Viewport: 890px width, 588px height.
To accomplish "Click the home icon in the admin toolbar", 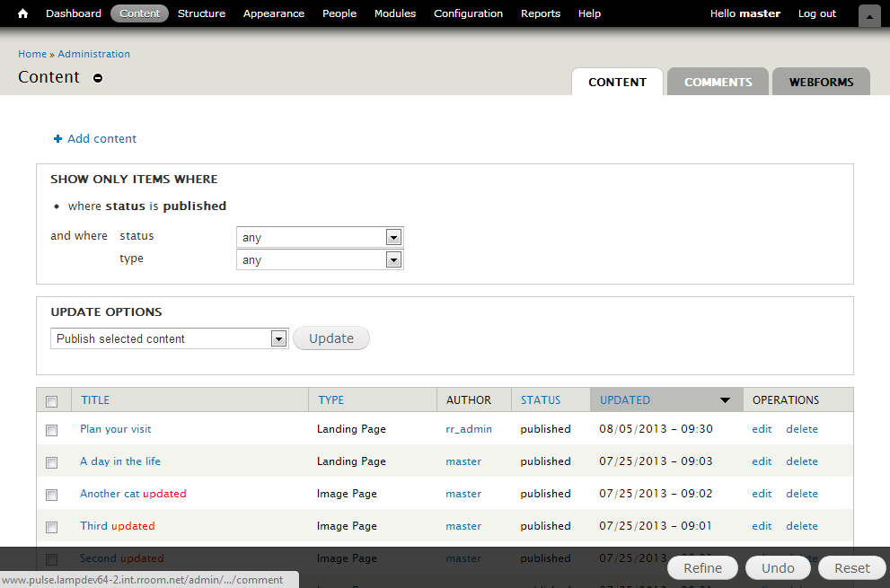I will click(22, 13).
